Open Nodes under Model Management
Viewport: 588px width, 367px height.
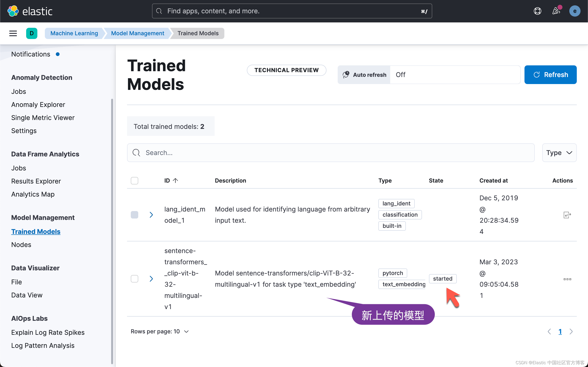[x=21, y=245]
